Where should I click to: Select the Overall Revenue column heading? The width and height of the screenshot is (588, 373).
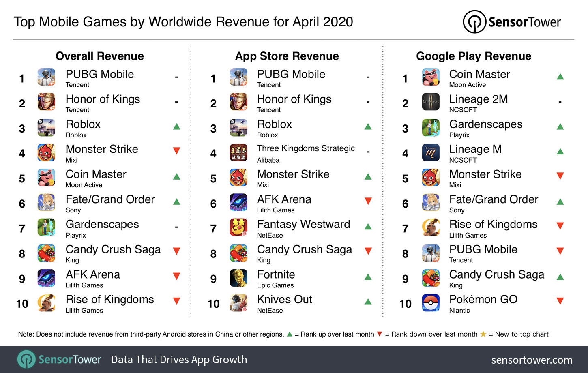coord(100,56)
